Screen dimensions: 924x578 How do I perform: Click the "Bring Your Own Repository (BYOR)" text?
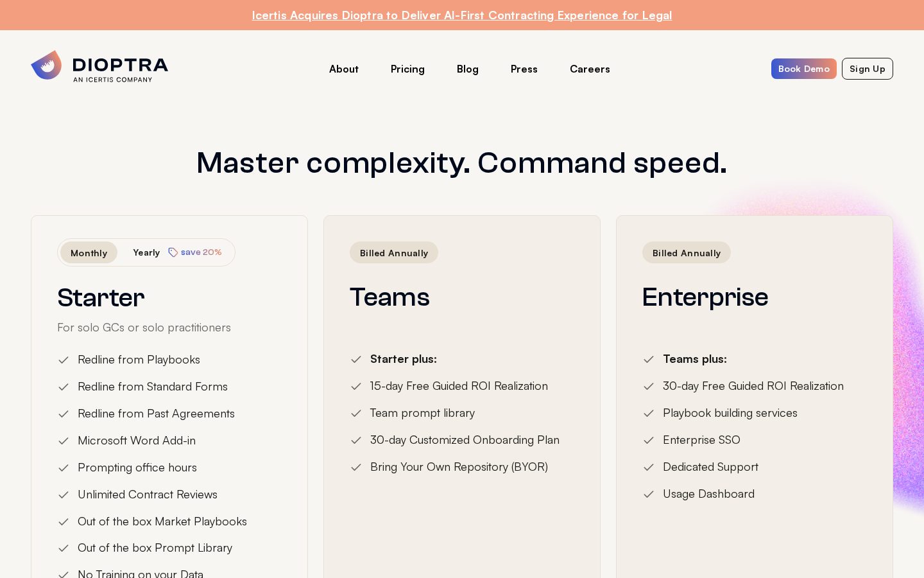point(459,467)
